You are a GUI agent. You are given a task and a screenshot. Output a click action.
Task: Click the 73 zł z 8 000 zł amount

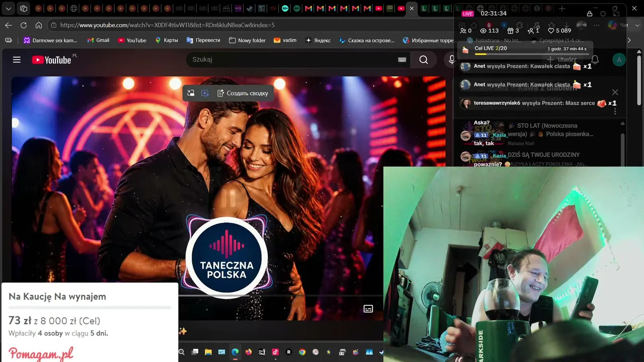pos(54,321)
